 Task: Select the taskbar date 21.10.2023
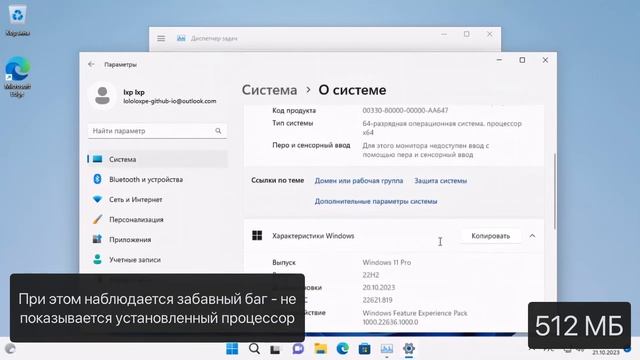pos(606,353)
